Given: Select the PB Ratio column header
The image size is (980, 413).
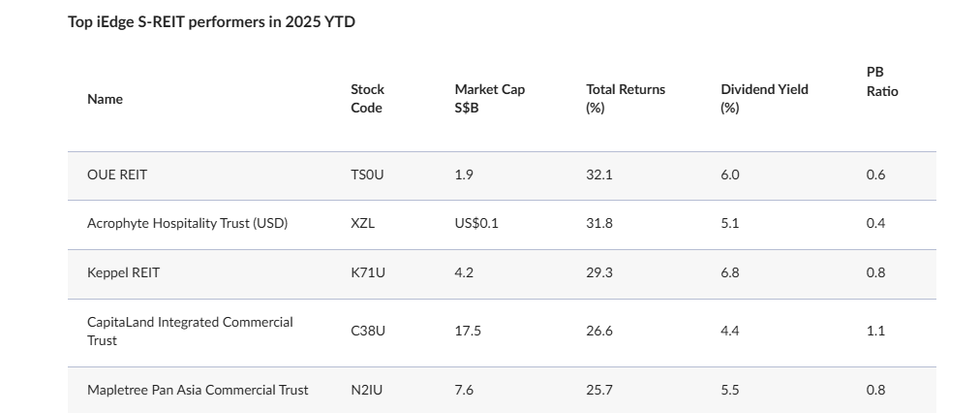Looking at the screenshot, I should [882, 81].
